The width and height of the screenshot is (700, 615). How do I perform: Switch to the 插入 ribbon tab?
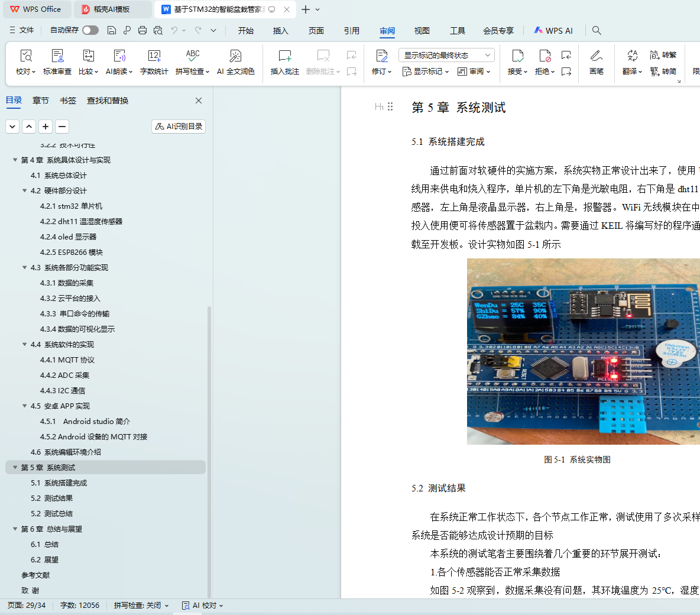coord(280,31)
